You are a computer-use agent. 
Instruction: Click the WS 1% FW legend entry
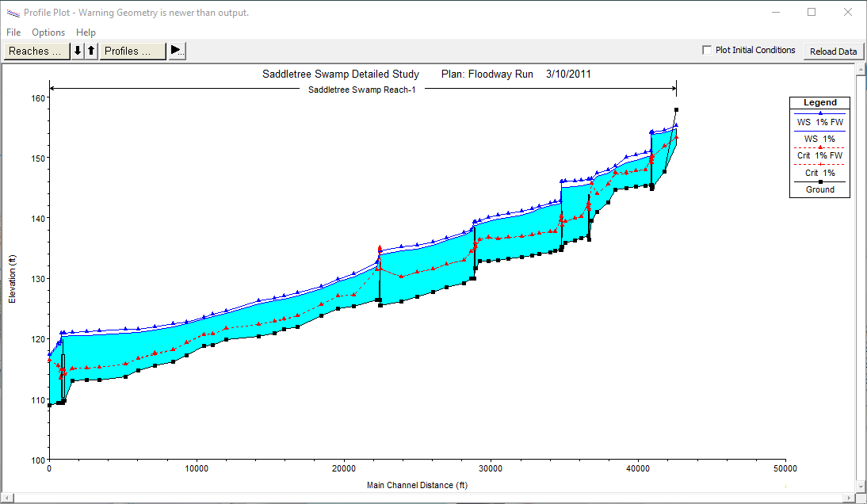click(819, 122)
